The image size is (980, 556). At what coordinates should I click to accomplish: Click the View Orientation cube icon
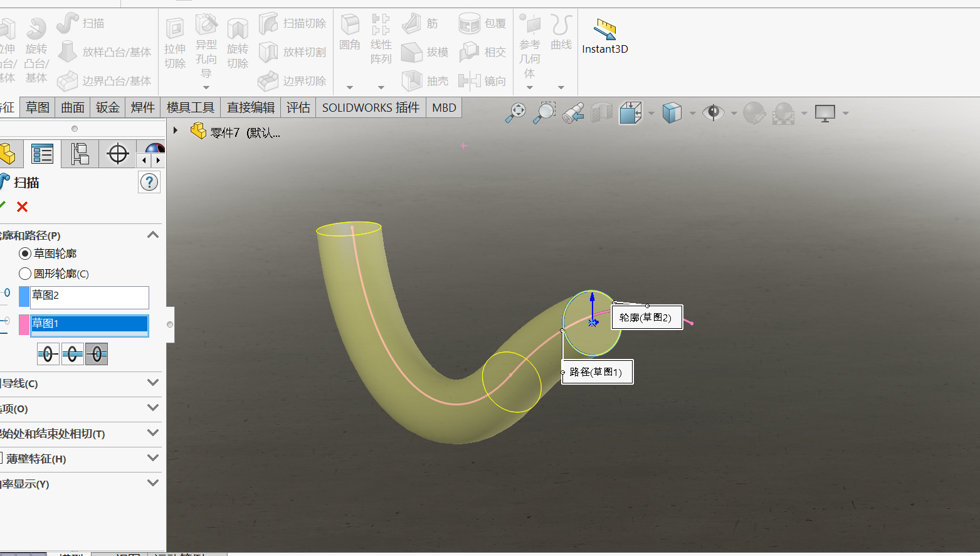tap(631, 113)
